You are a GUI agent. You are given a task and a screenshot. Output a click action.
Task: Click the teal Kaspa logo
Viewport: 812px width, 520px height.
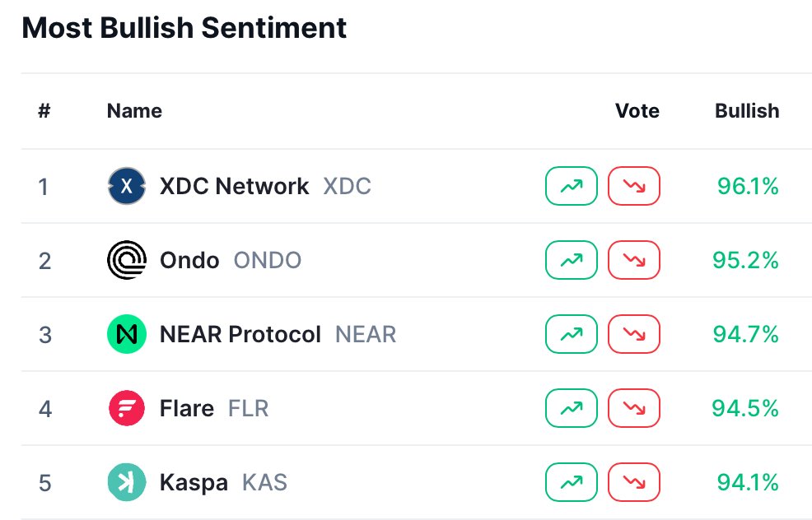127,481
